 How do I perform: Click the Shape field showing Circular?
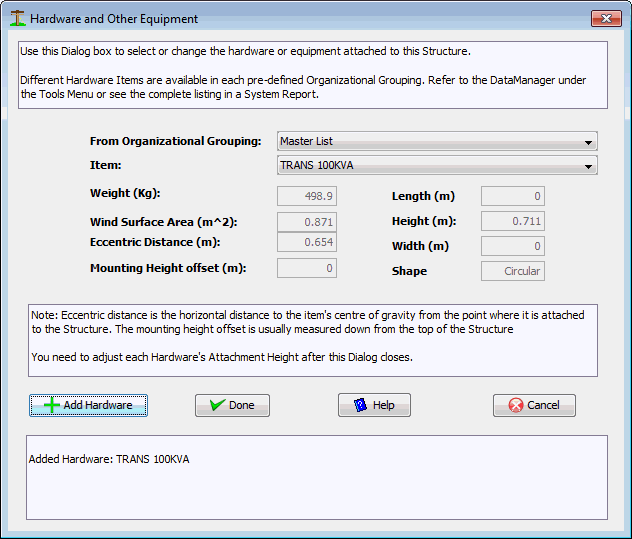[512, 271]
